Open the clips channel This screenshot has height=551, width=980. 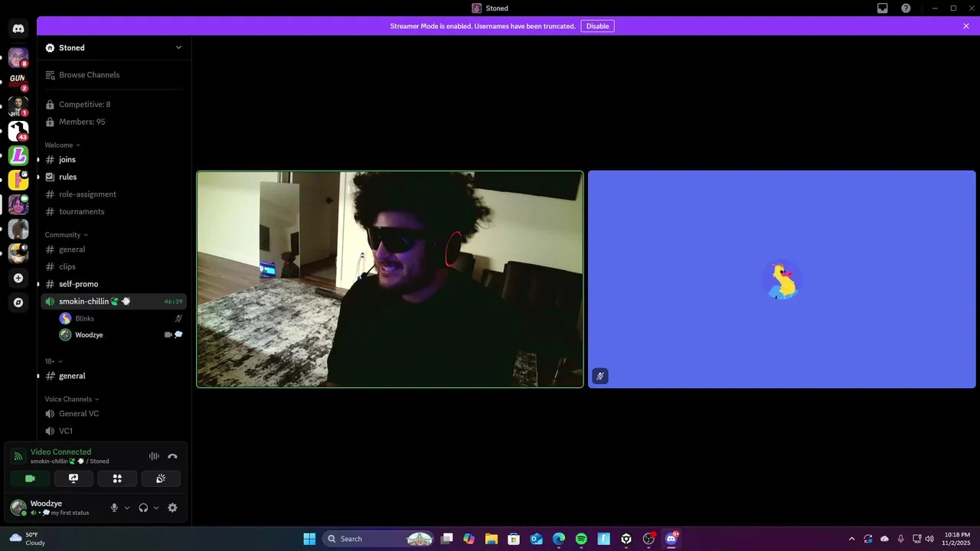[113, 267]
